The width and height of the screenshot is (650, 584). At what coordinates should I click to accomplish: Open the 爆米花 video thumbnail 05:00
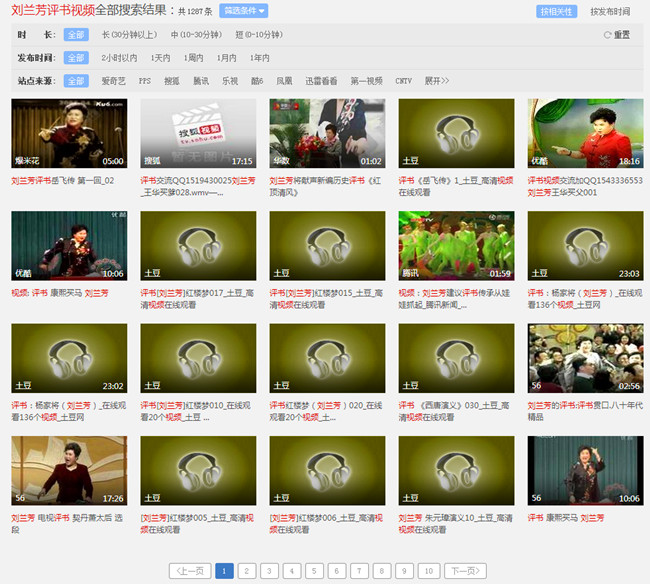pyautogui.click(x=69, y=133)
